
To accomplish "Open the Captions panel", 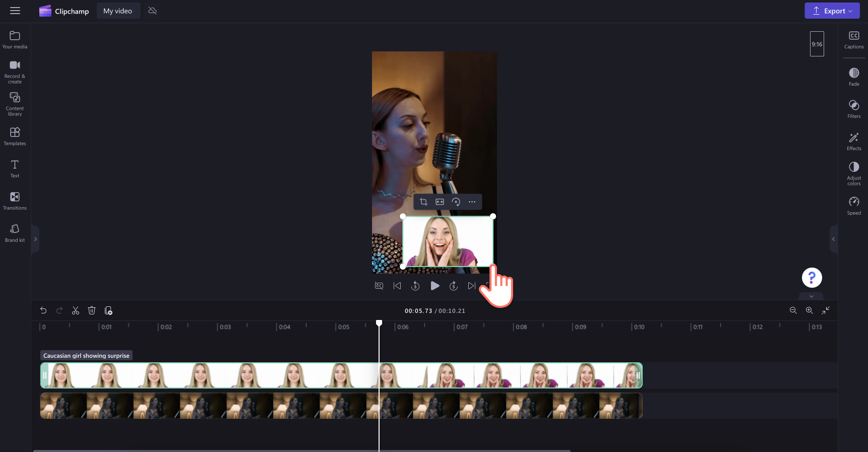I will pyautogui.click(x=854, y=40).
